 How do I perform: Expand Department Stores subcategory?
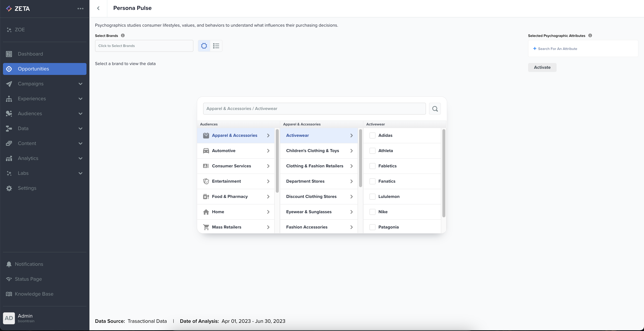click(x=319, y=181)
